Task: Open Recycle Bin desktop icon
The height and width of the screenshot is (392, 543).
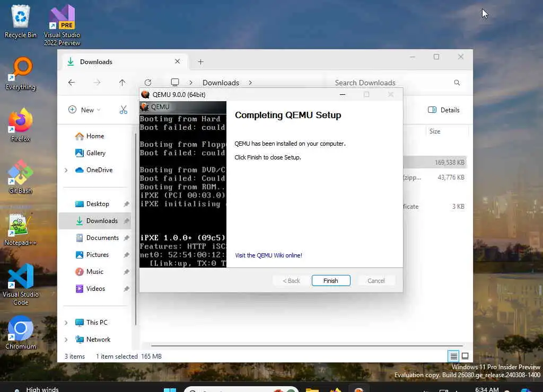Action: 21,21
